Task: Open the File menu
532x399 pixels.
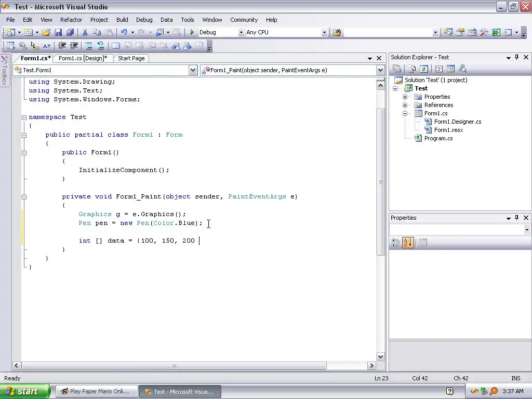Action: [x=10, y=20]
